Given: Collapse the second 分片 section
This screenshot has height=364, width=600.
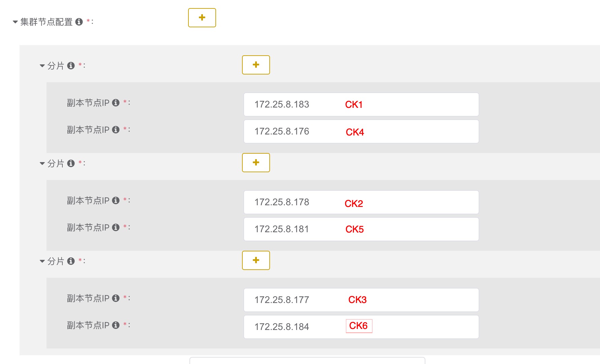Looking at the screenshot, I should [42, 163].
